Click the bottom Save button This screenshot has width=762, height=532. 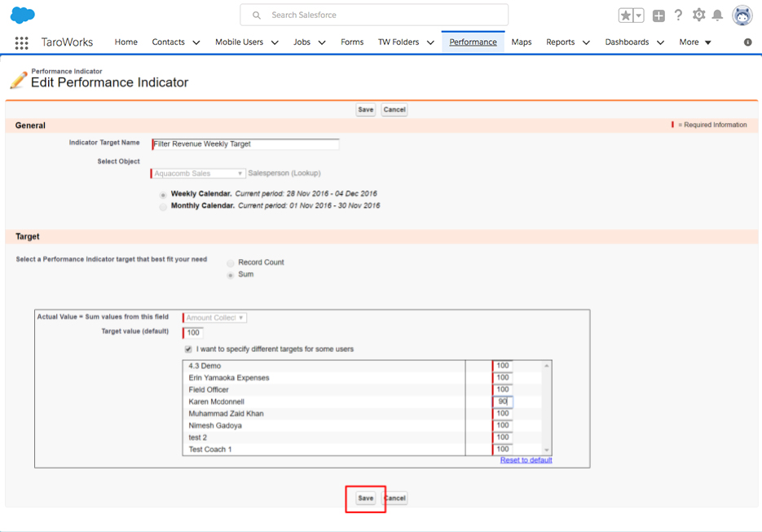[365, 498]
